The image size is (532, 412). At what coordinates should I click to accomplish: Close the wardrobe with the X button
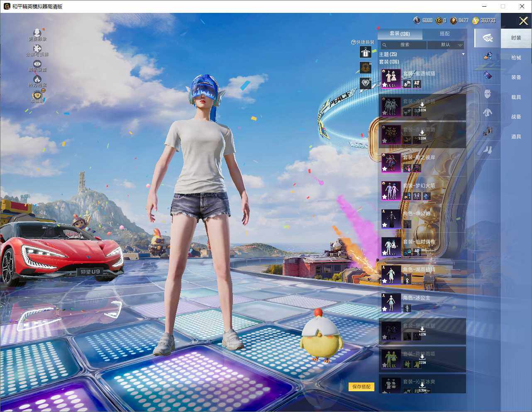point(523,21)
